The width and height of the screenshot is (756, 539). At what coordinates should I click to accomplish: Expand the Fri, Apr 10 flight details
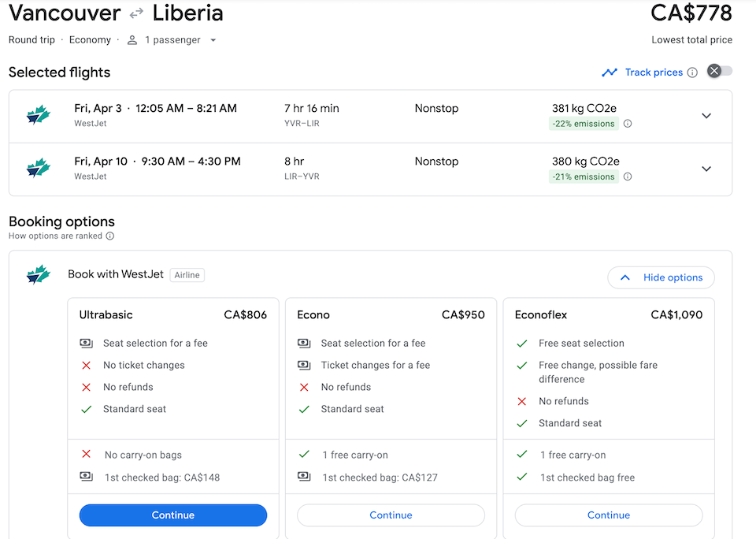[x=706, y=169]
